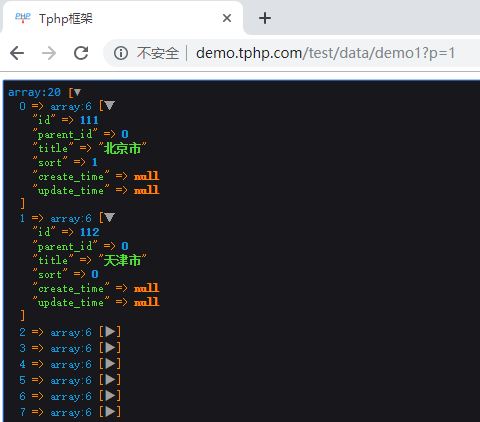This screenshot has width=480, height=422.
Task: Select the title text 天津市
Action: pos(122,260)
